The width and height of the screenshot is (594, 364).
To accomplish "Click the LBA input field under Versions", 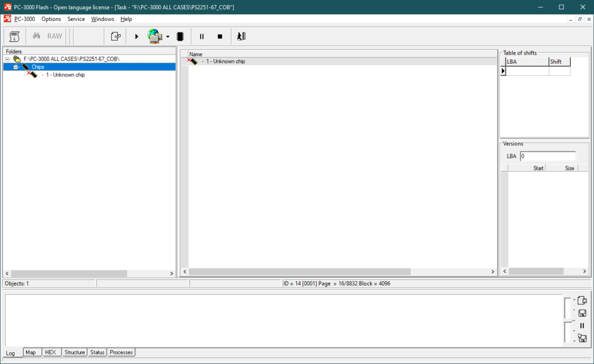I will 548,156.
